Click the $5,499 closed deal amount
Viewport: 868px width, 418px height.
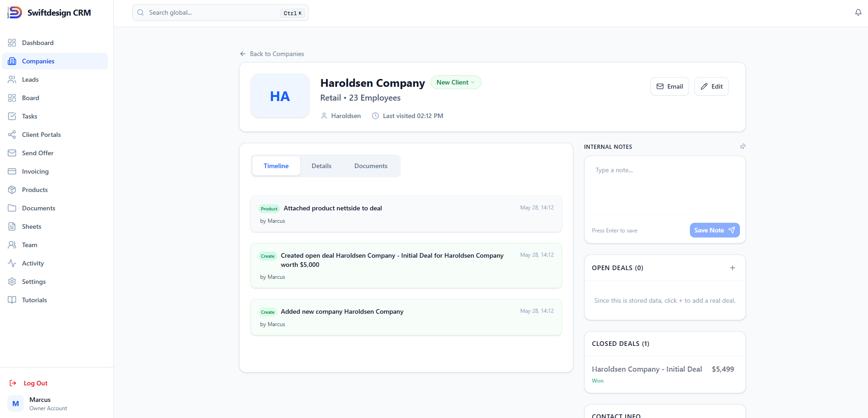723,369
